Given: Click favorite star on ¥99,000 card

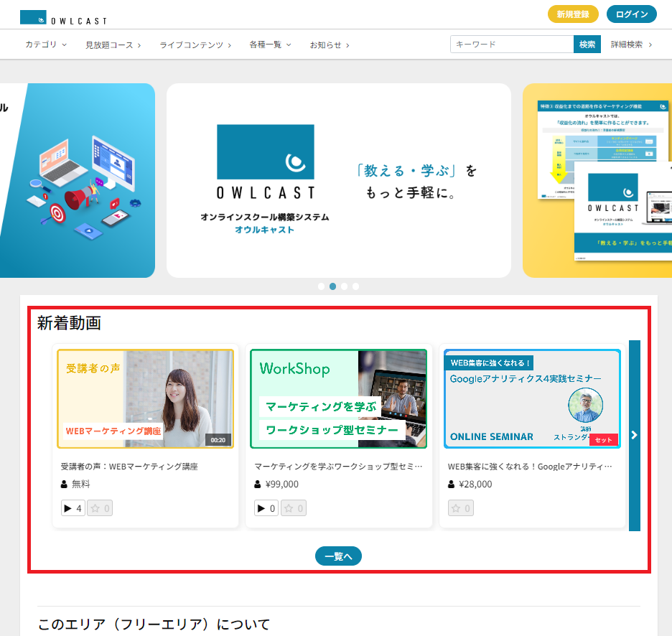Looking at the screenshot, I should (x=294, y=508).
